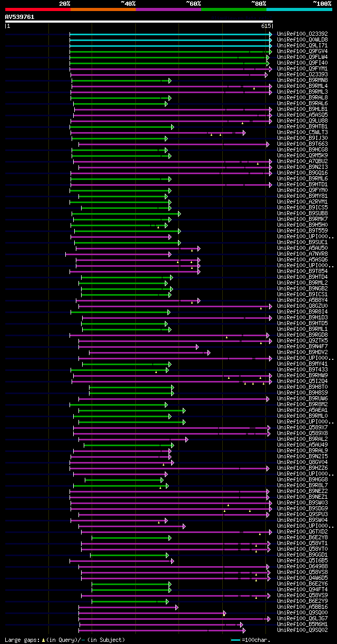Select the UniRef100_Q8GV04 label
Viewport: 337px width, 644px height.
pos(302,462)
